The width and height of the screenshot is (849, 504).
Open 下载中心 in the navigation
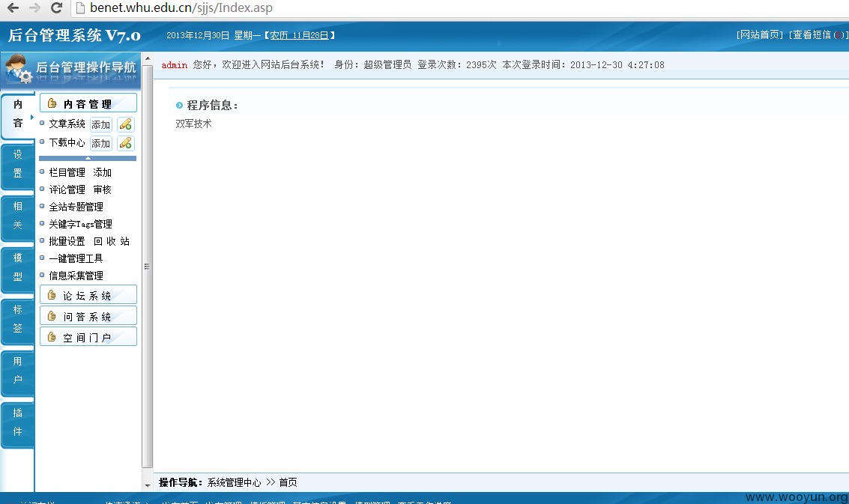pyautogui.click(x=67, y=142)
